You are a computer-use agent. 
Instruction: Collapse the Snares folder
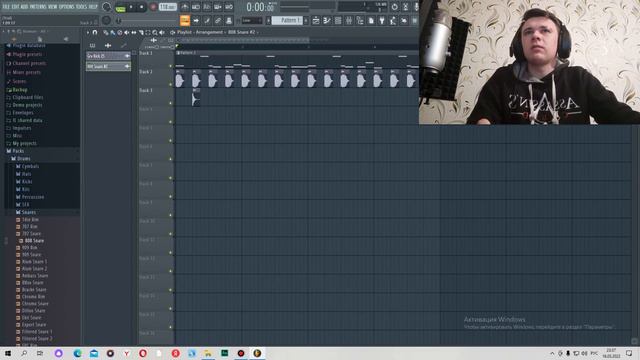[29, 212]
